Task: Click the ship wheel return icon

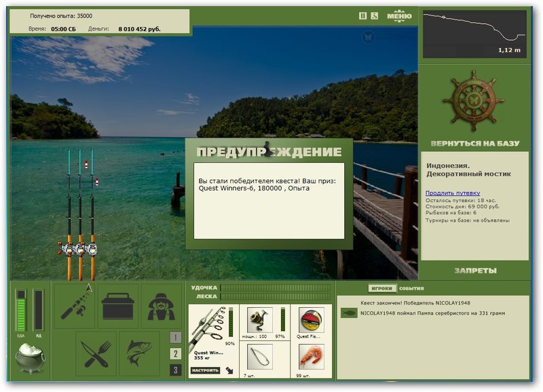Action: pos(473,100)
